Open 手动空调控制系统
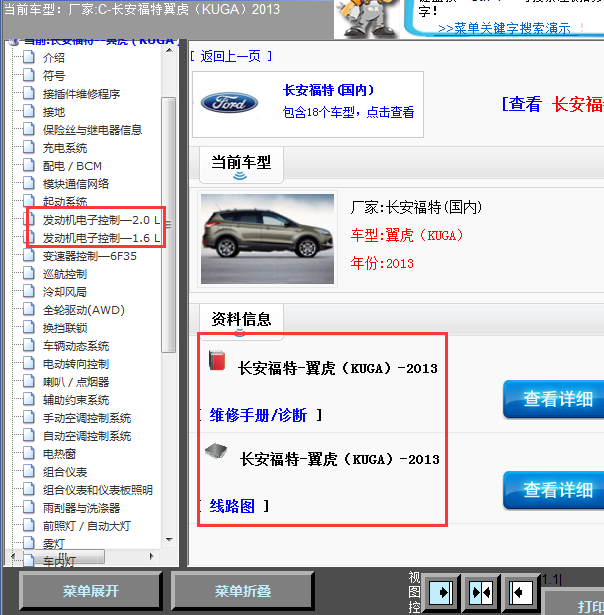This screenshot has height=615, width=604. [87, 418]
